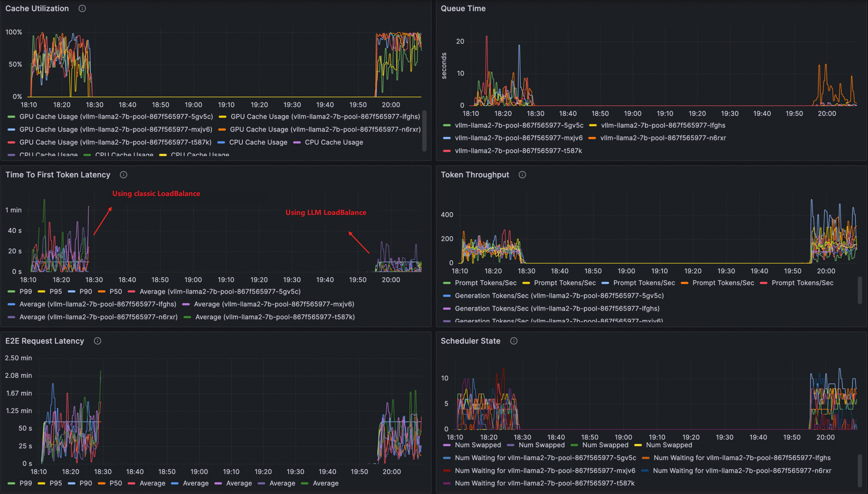Image resolution: width=868 pixels, height=494 pixels.
Task: Open the Token Throughput panel title menu
Action: click(x=475, y=175)
